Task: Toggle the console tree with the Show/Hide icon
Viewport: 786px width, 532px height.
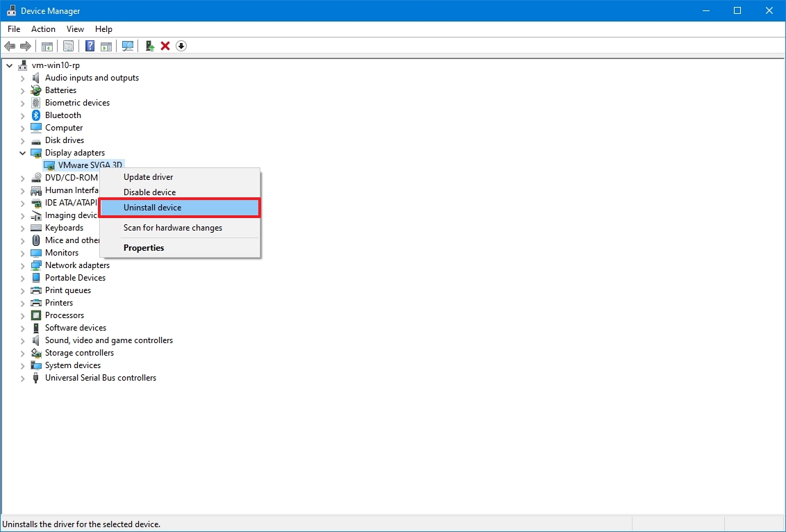Action: point(47,46)
